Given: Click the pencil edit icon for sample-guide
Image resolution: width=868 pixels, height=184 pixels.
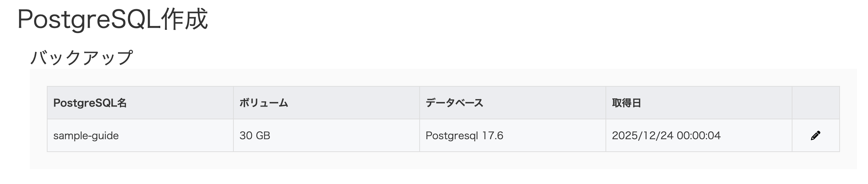Looking at the screenshot, I should coord(815,135).
